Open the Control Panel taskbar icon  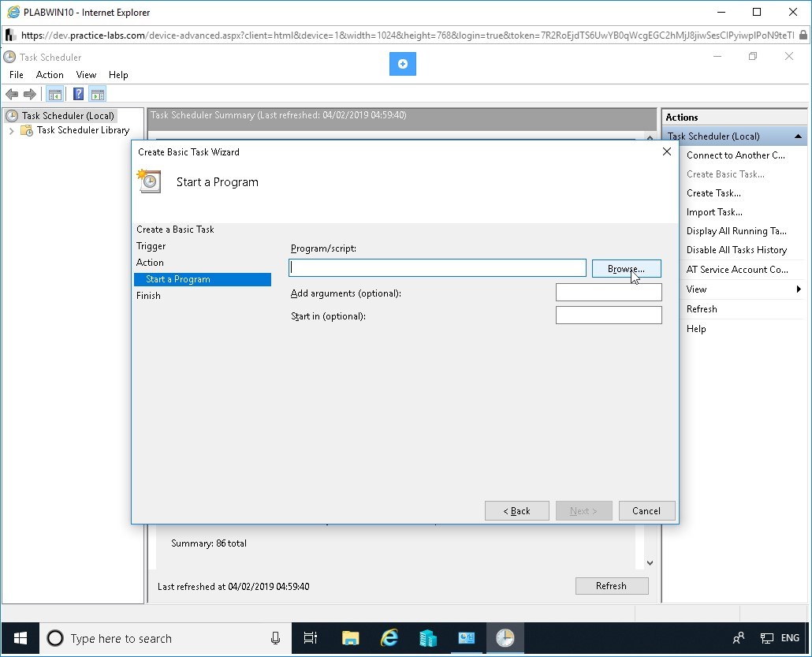pos(466,638)
